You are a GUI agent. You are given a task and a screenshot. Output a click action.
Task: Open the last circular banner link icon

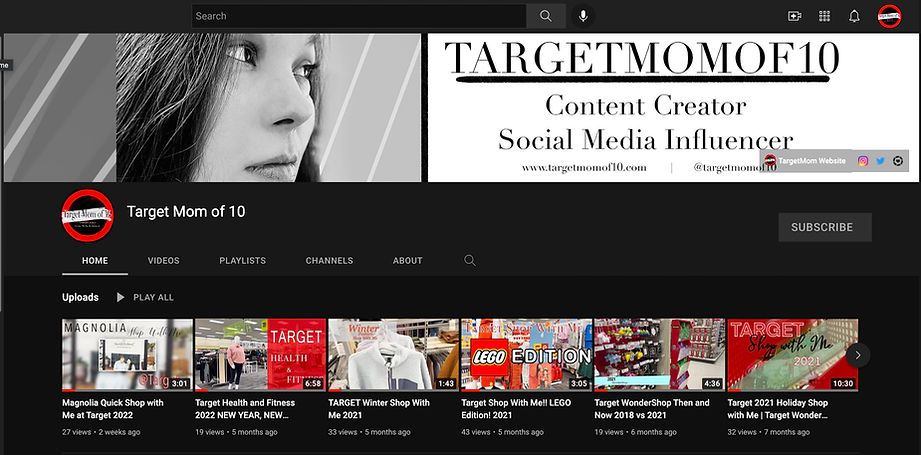coord(898,161)
